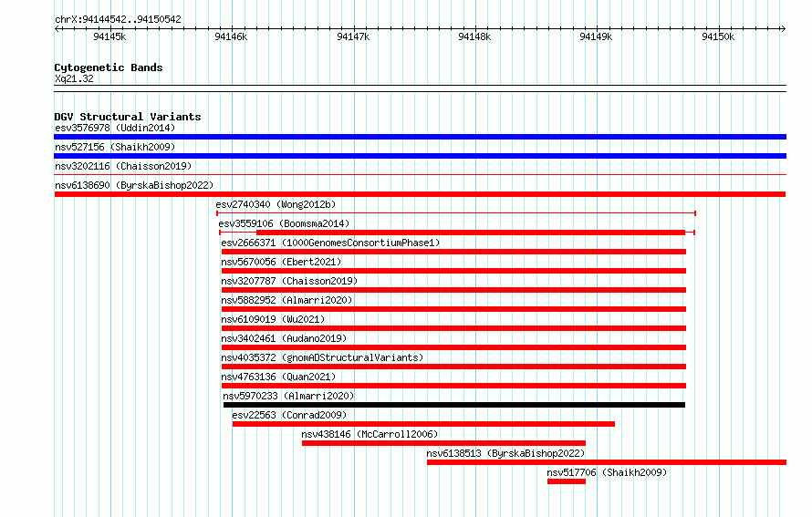The height and width of the screenshot is (517, 812).
Task: Click the nsv4763136 (Quan2021) label
Action: pyautogui.click(x=278, y=377)
